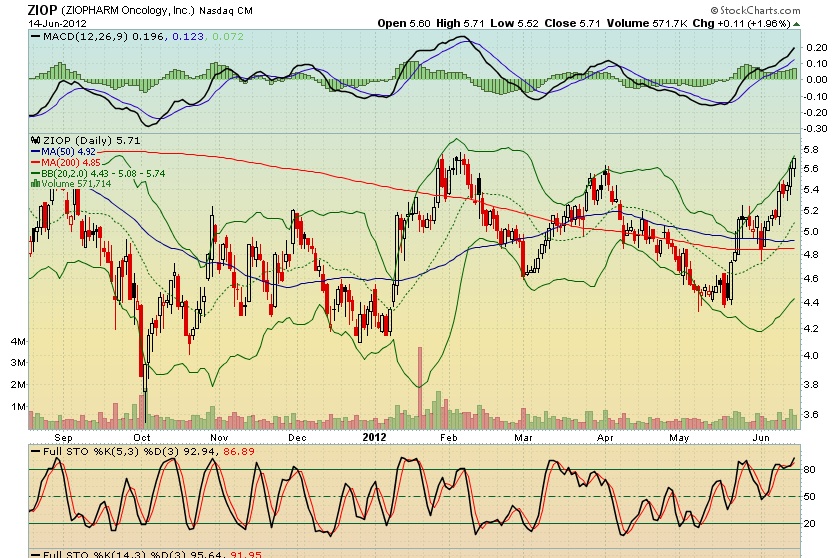The height and width of the screenshot is (558, 834).
Task: Click the Nov label on date axis
Action: pos(219,437)
